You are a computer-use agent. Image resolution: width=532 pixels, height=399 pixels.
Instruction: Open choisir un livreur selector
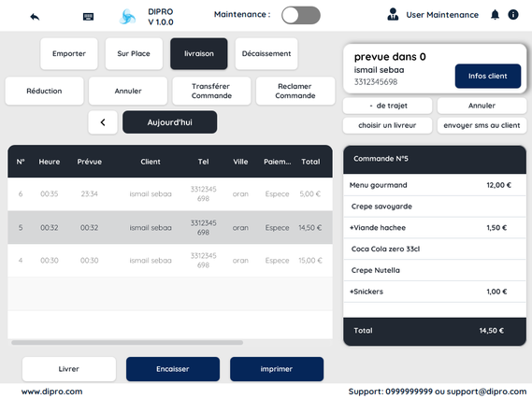pyautogui.click(x=387, y=125)
